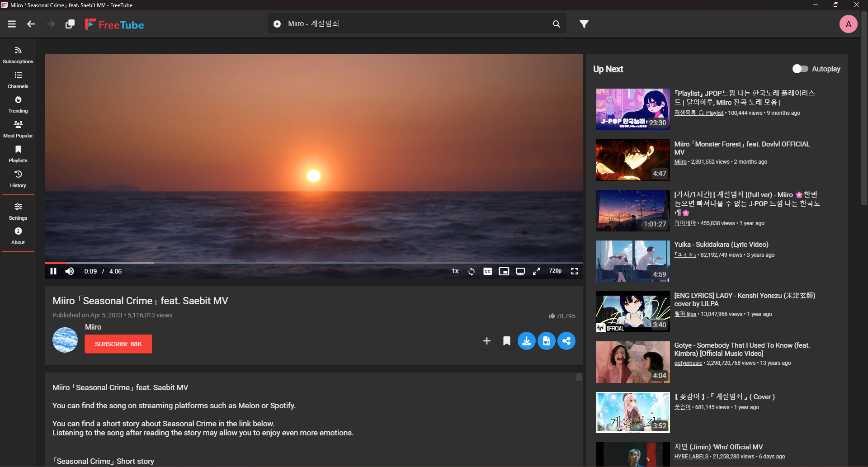
Task: Go forward with the forward arrow
Action: (51, 24)
